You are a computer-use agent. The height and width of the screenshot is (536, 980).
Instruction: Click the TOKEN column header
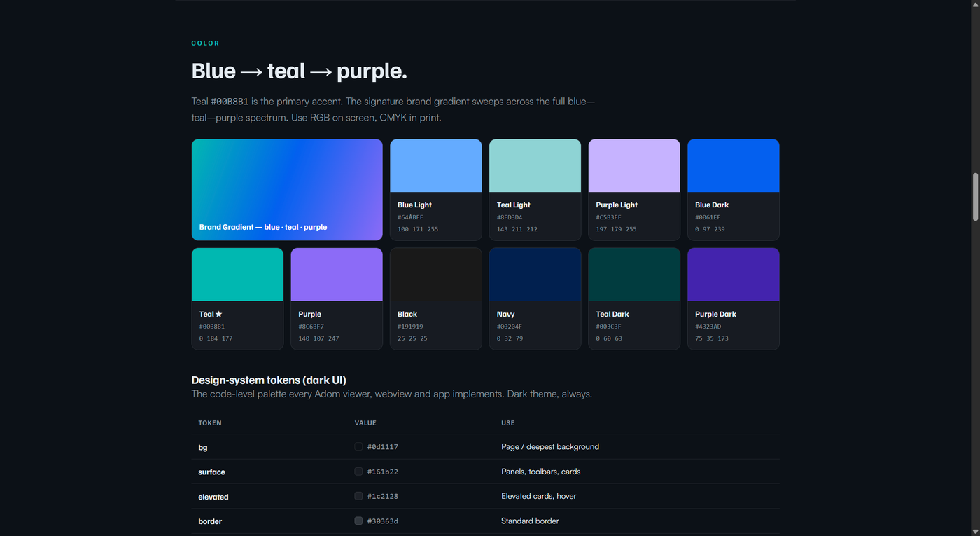(210, 423)
